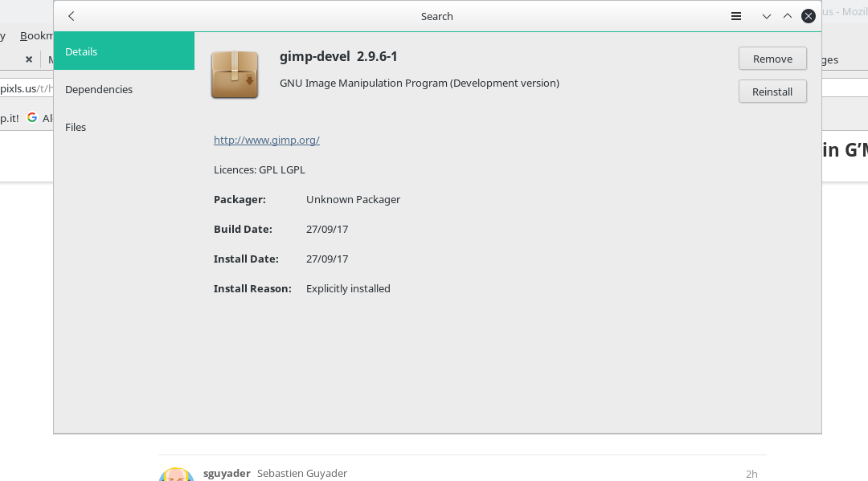Image resolution: width=868 pixels, height=481 pixels.
Task: Click the Unknown Packager value
Action: pyautogui.click(x=353, y=200)
